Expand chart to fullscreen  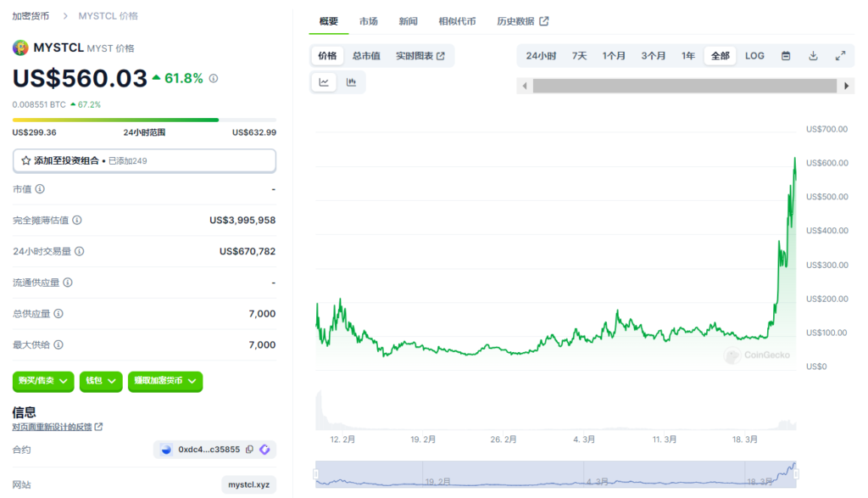(x=840, y=56)
